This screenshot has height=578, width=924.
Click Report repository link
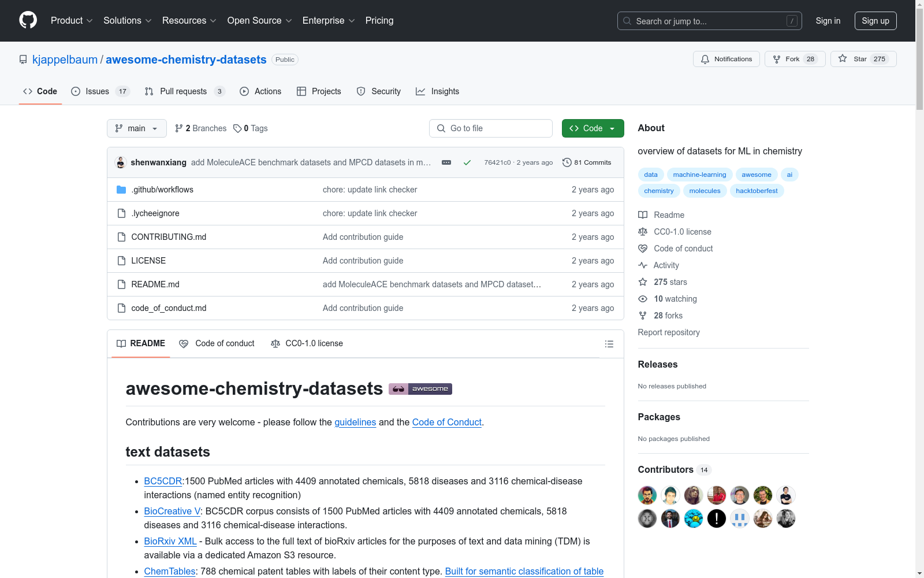669,332
